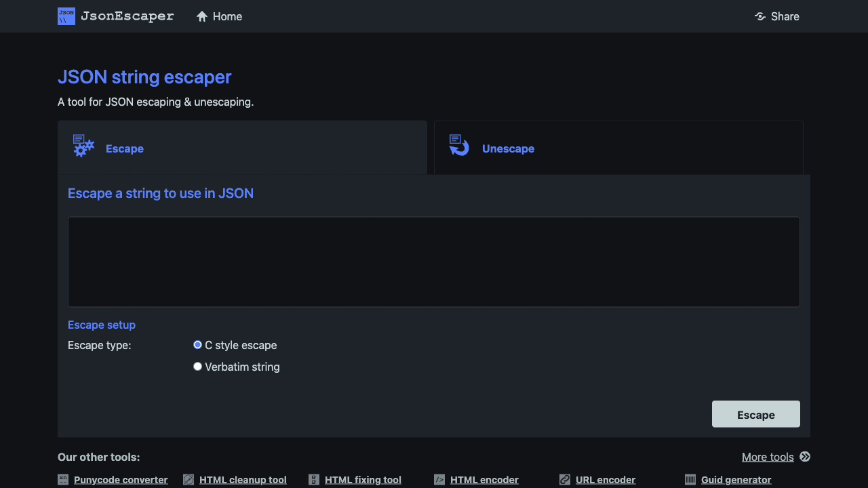Click the URL encoder link icon
Screen dimensions: 868x488
tap(565, 479)
